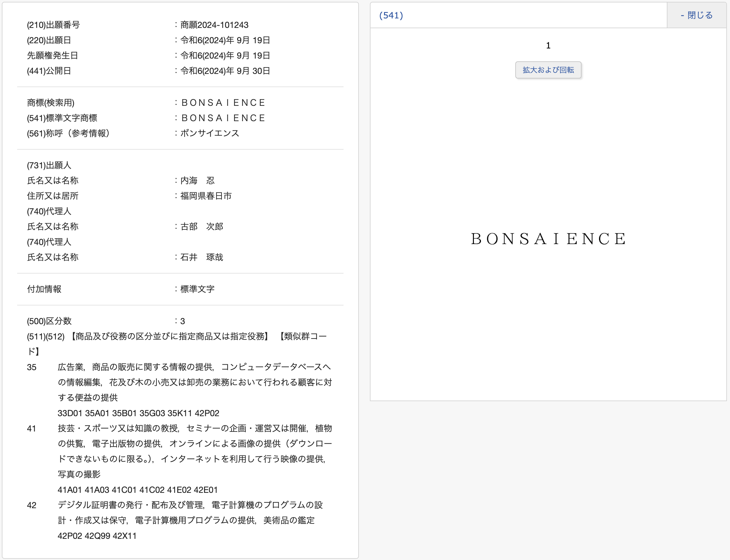Click the (500)区分数 value 3

(x=182, y=321)
